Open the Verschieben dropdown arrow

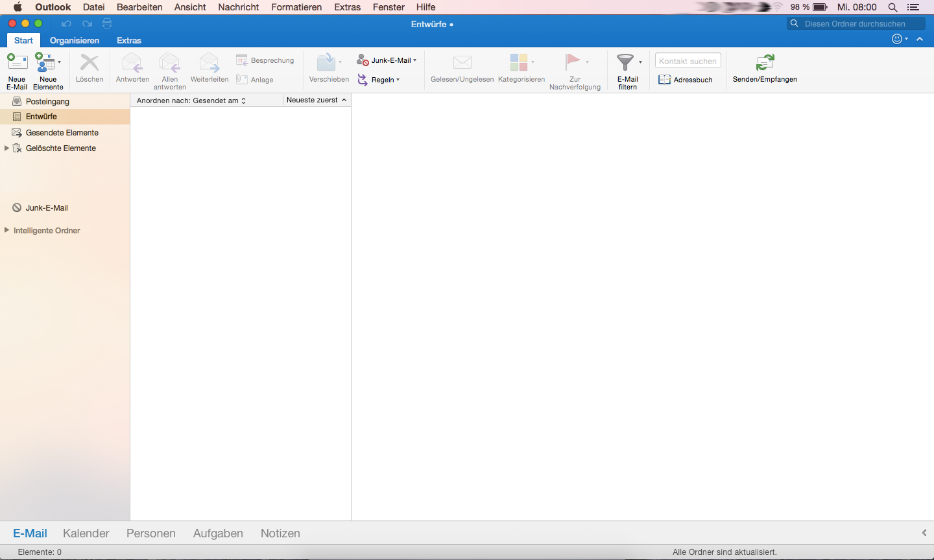click(x=340, y=62)
